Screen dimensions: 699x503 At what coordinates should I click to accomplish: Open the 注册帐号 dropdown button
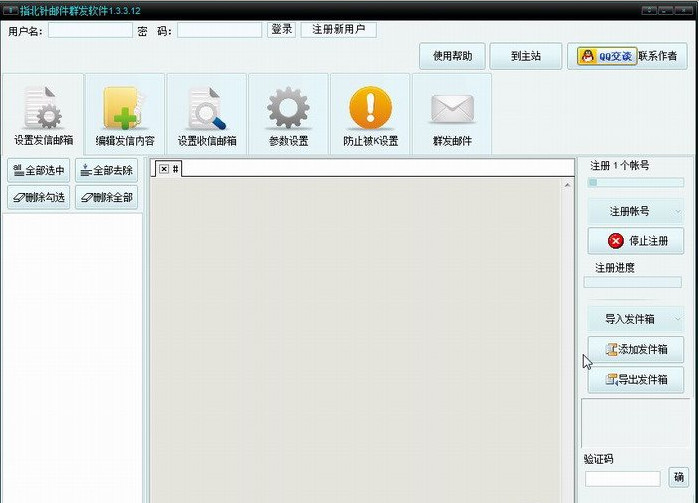click(x=636, y=211)
